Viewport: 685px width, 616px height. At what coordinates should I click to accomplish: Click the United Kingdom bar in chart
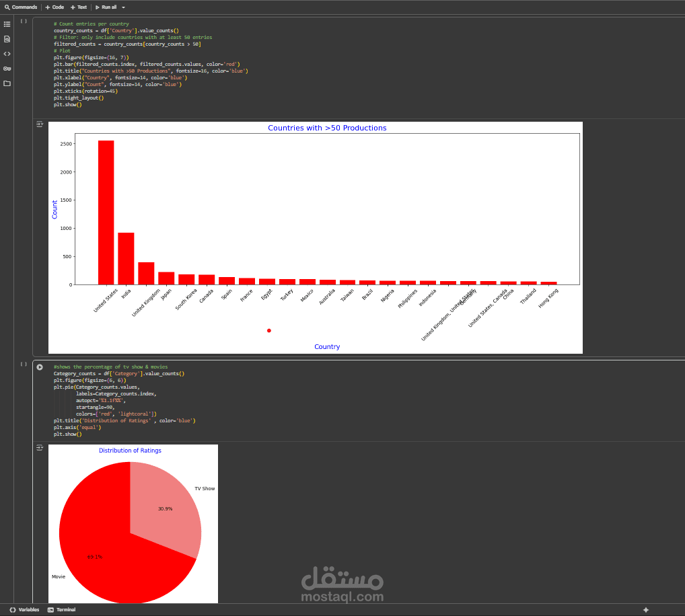pos(146,273)
